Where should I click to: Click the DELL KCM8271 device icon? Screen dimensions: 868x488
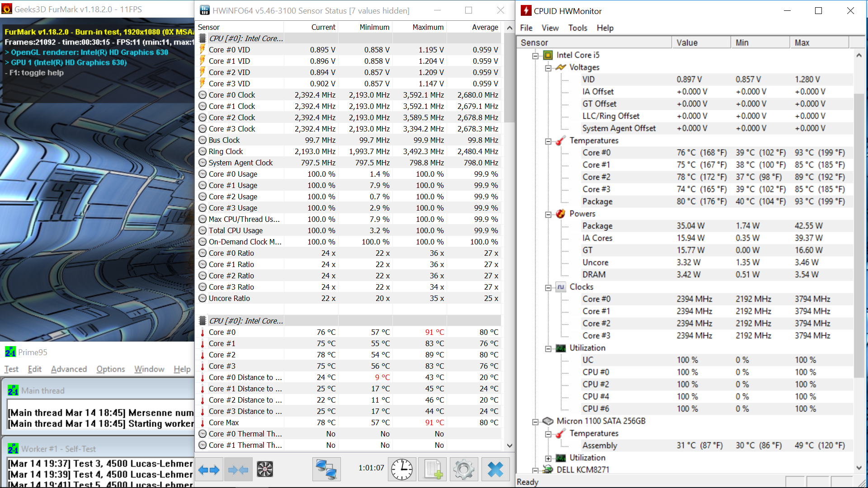tap(548, 470)
